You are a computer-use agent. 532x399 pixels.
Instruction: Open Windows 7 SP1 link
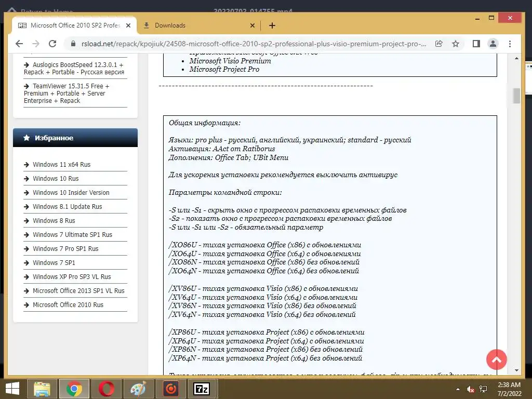coord(54,262)
